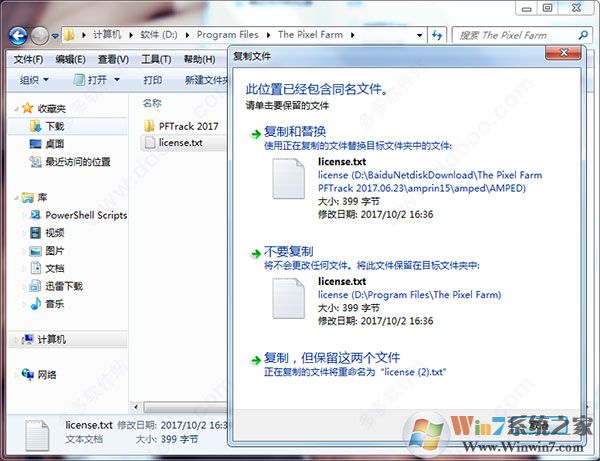
Task: Click the 新建文件夹 toolbar button
Action: tap(206, 80)
